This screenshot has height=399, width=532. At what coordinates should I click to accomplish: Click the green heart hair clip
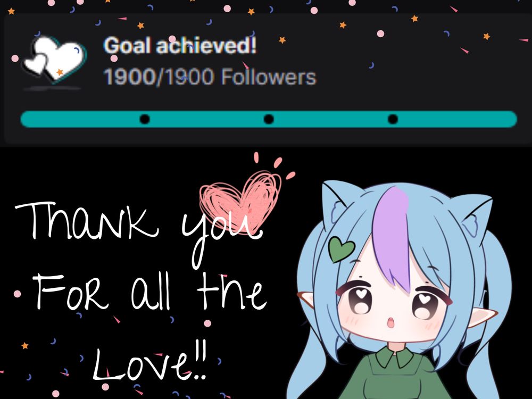click(x=342, y=250)
